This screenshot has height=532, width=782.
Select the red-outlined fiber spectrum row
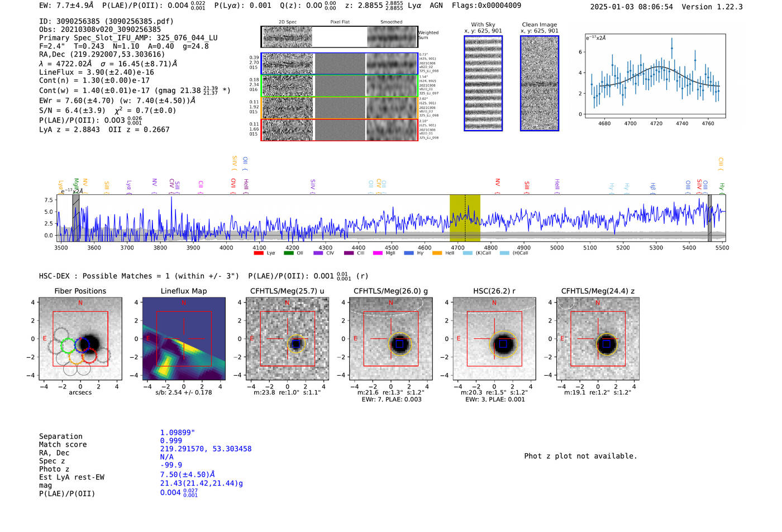tap(339, 130)
